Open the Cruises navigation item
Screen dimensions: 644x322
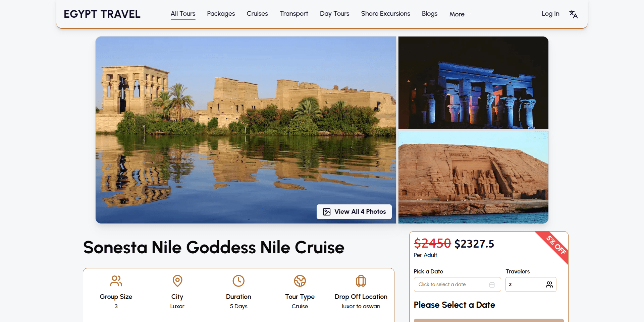pyautogui.click(x=257, y=13)
